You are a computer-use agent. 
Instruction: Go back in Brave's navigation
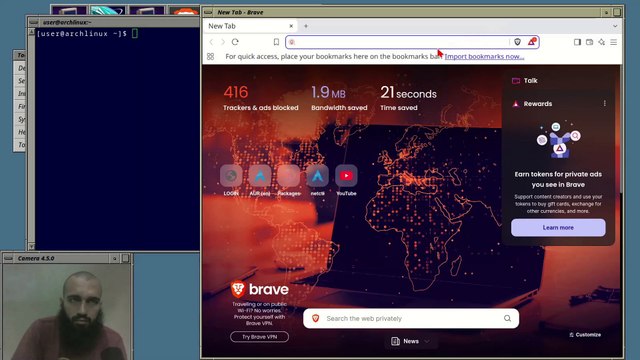click(211, 42)
